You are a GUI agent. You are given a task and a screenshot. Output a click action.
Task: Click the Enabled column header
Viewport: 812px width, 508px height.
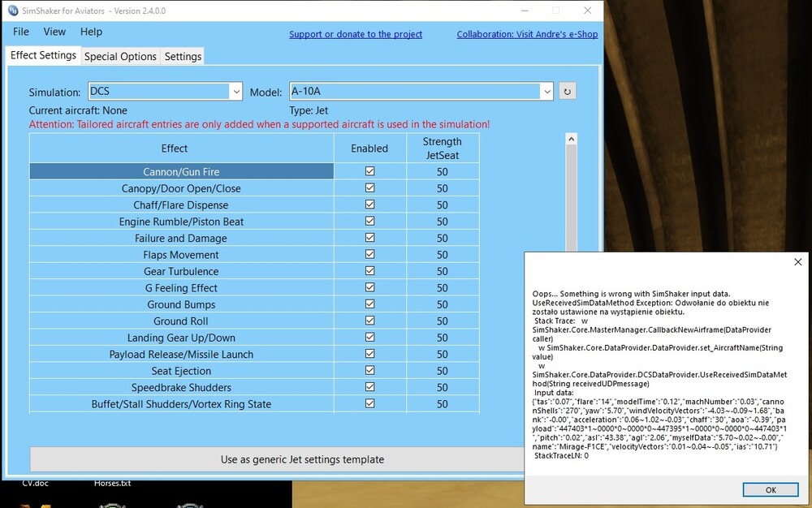pos(369,148)
